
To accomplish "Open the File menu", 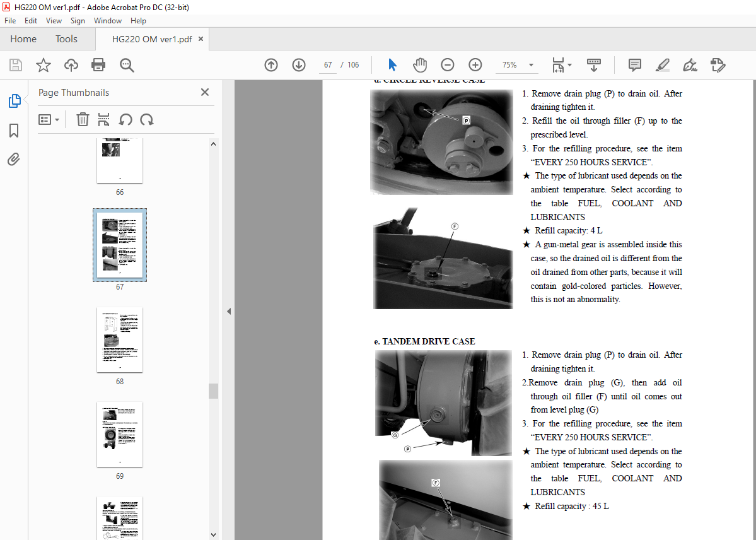I will pos(10,21).
